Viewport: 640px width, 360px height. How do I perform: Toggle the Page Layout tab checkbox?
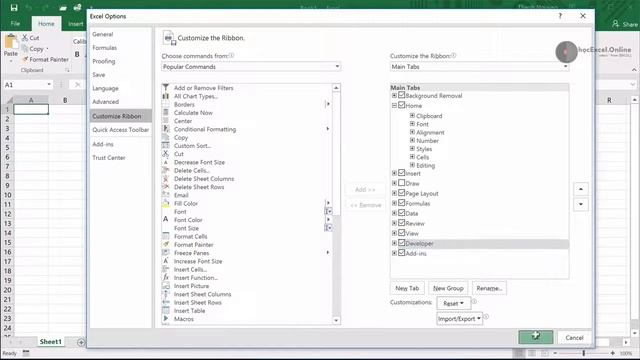coord(402,193)
